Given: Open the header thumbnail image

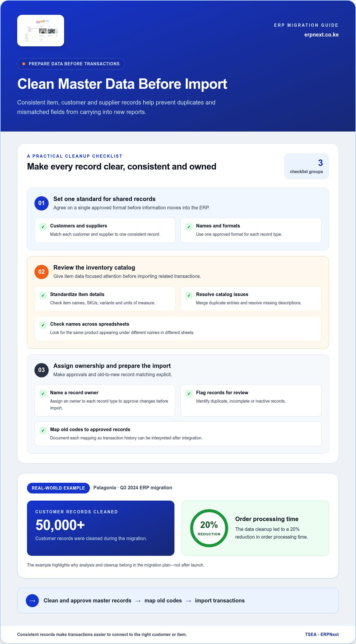Looking at the screenshot, I should (41, 31).
